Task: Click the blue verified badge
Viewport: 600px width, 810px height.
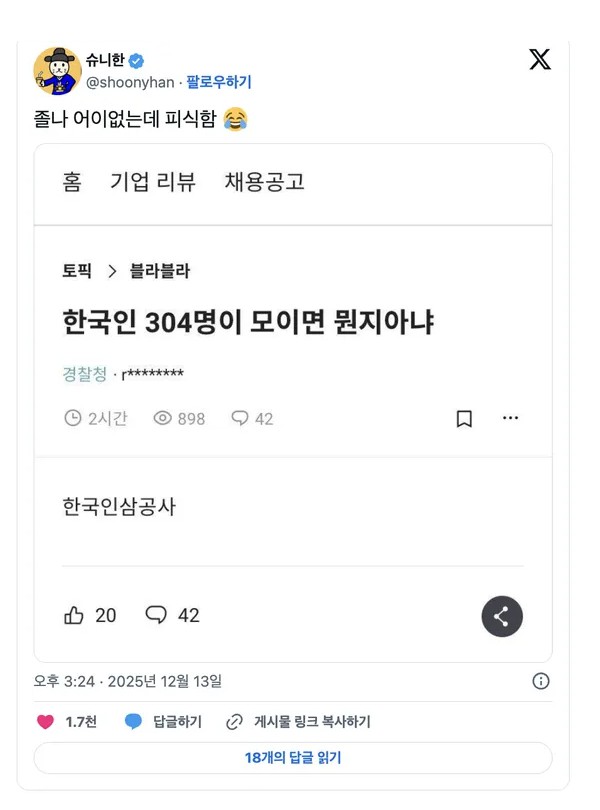Action: [x=137, y=61]
